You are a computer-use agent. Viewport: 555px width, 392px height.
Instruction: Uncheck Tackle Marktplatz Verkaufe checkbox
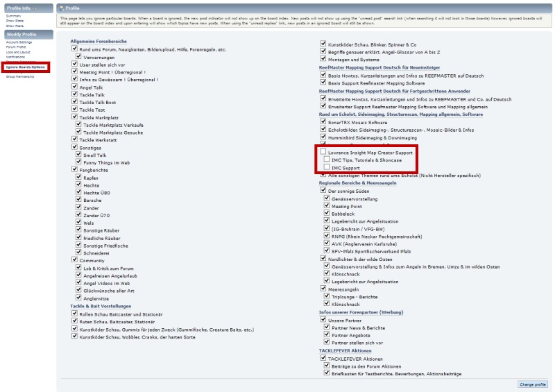78,124
